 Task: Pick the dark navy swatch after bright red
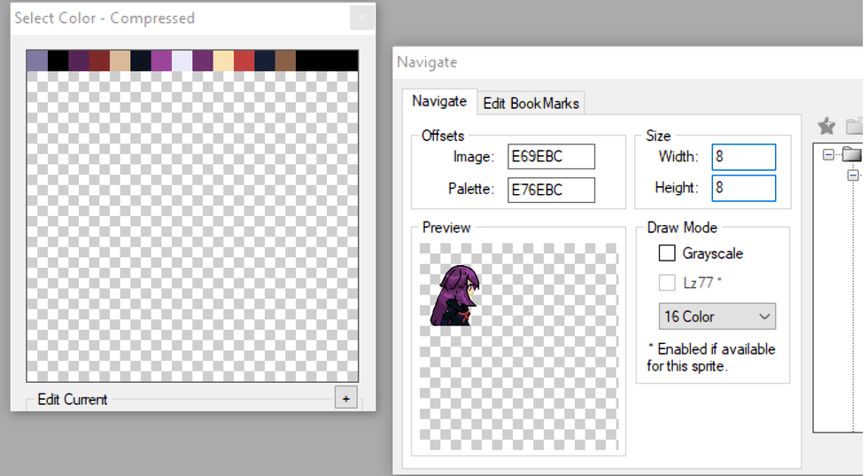click(265, 60)
